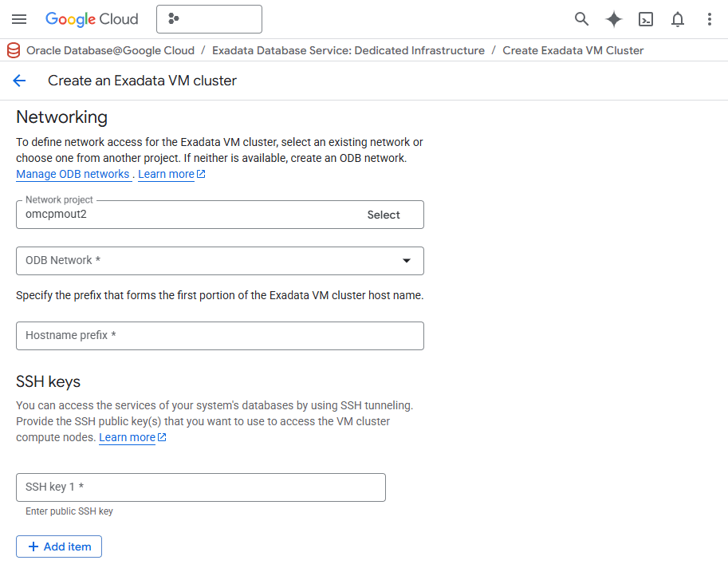Click the Oracle Database@Google Cloud icon

(12, 49)
